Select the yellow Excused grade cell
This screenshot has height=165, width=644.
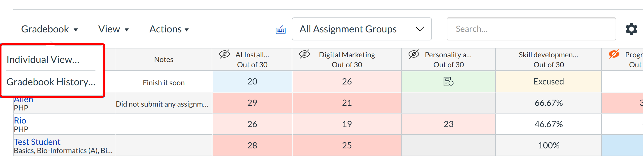coord(548,82)
